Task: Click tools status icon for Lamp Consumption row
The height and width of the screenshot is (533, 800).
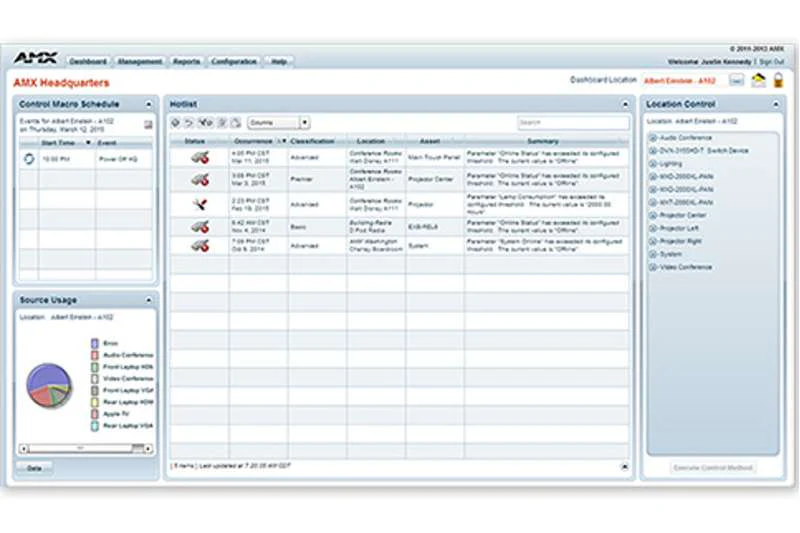Action: (x=199, y=205)
